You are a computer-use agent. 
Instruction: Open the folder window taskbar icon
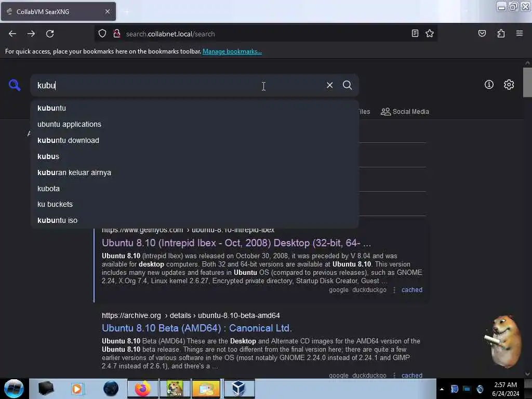coord(206,389)
